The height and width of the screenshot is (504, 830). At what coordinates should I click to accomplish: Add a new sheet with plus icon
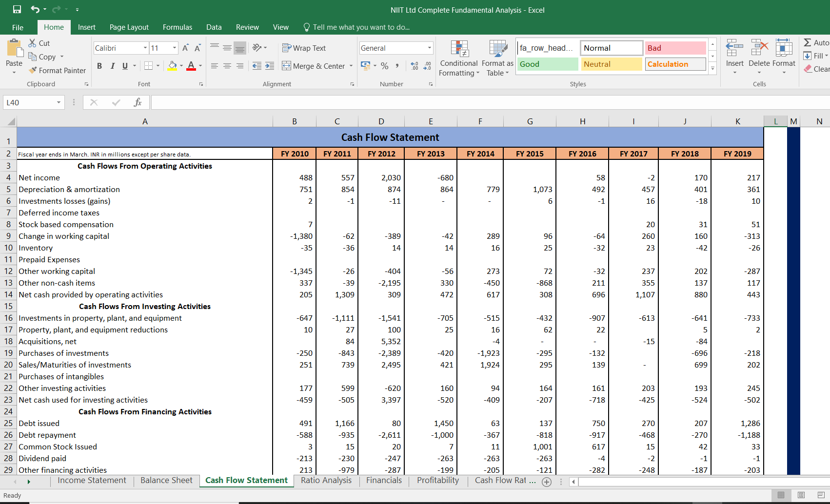pos(547,482)
